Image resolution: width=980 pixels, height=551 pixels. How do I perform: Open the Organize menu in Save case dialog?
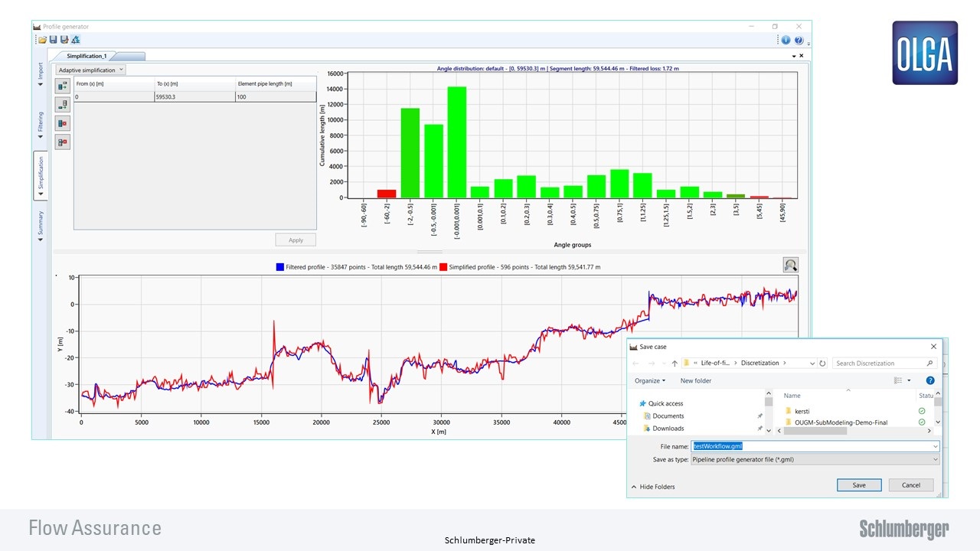point(650,380)
